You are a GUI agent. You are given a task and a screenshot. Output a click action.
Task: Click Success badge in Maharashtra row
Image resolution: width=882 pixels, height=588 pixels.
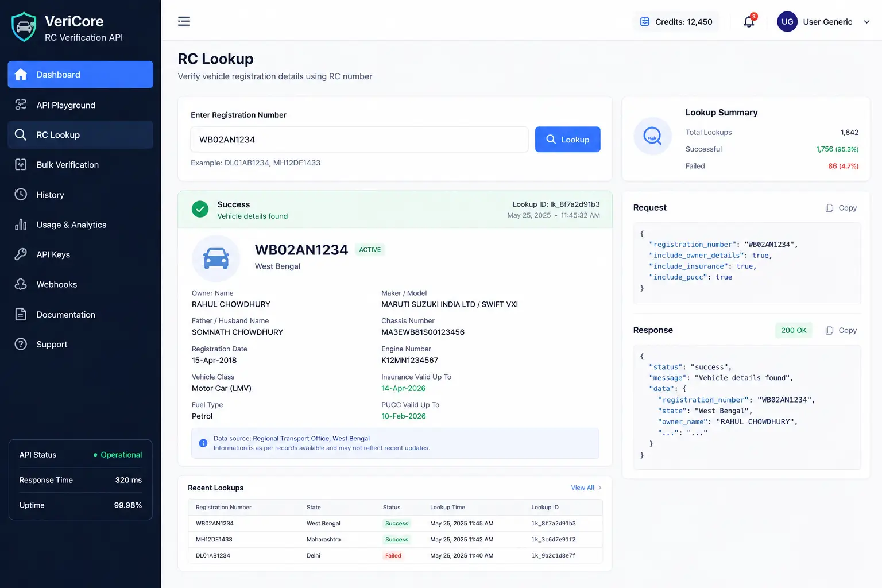tap(397, 539)
